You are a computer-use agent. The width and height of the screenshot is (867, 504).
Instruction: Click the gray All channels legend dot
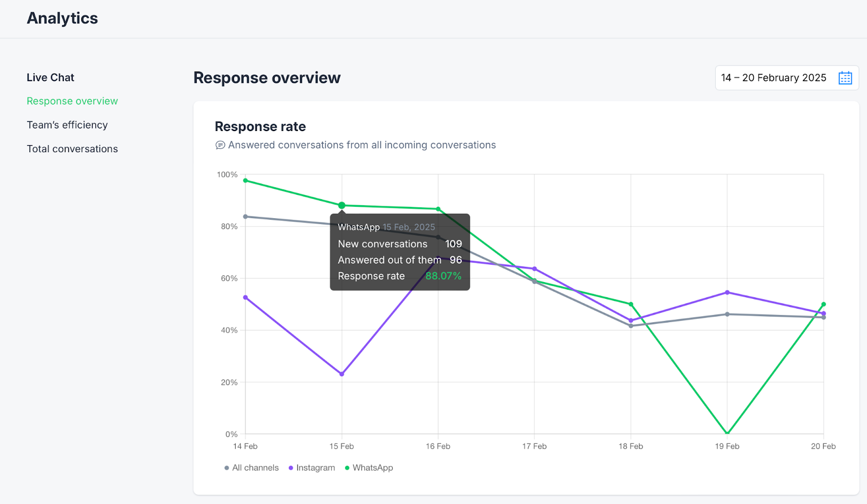point(227,468)
